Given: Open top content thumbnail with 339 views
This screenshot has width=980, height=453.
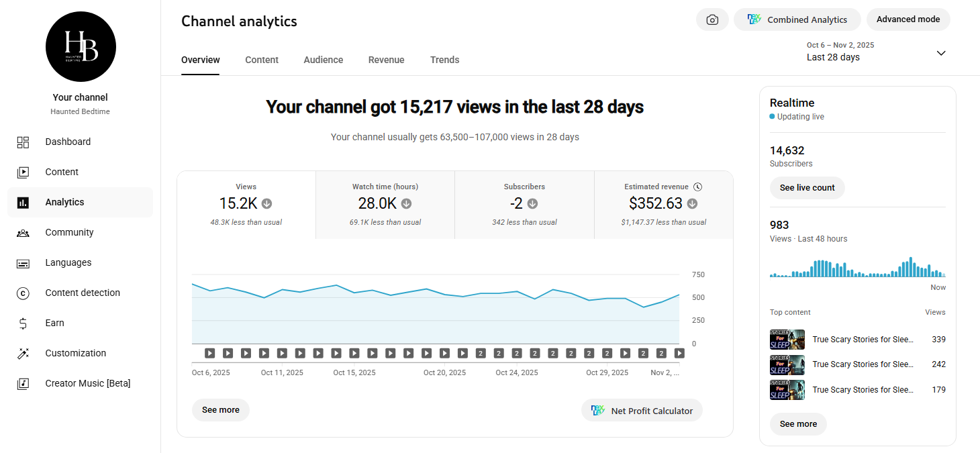Looking at the screenshot, I should click(787, 340).
